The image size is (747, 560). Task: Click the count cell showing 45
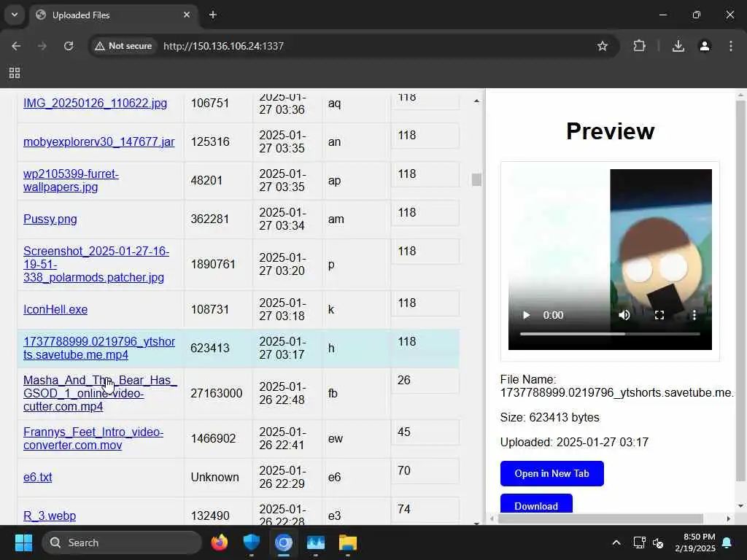click(425, 432)
